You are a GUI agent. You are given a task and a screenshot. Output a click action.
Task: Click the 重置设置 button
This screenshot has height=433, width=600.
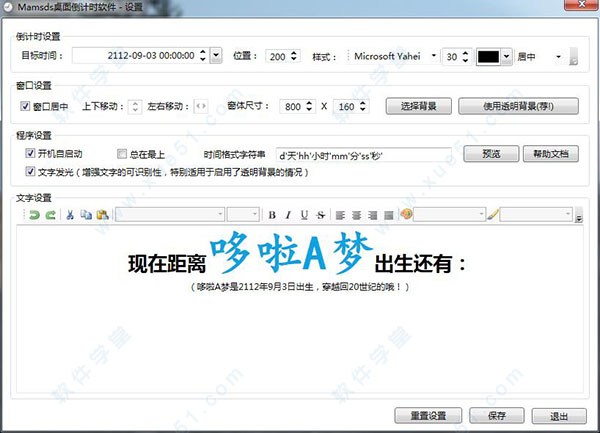coord(428,415)
